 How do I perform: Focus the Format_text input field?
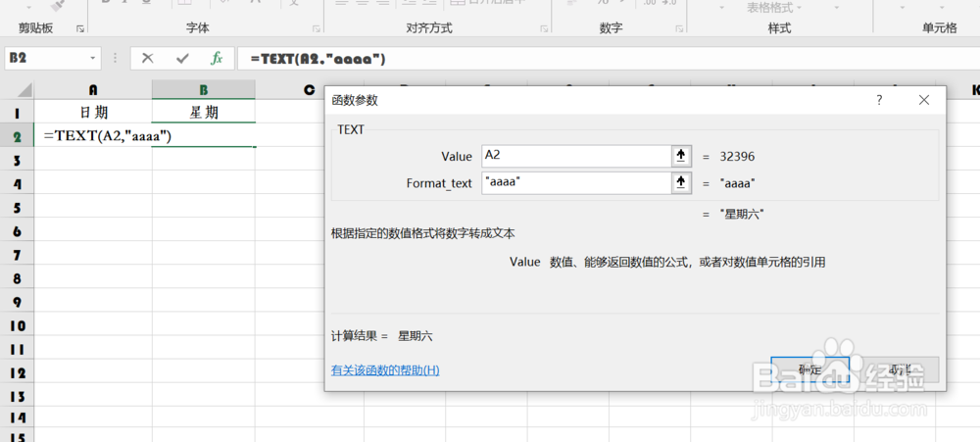coord(576,182)
